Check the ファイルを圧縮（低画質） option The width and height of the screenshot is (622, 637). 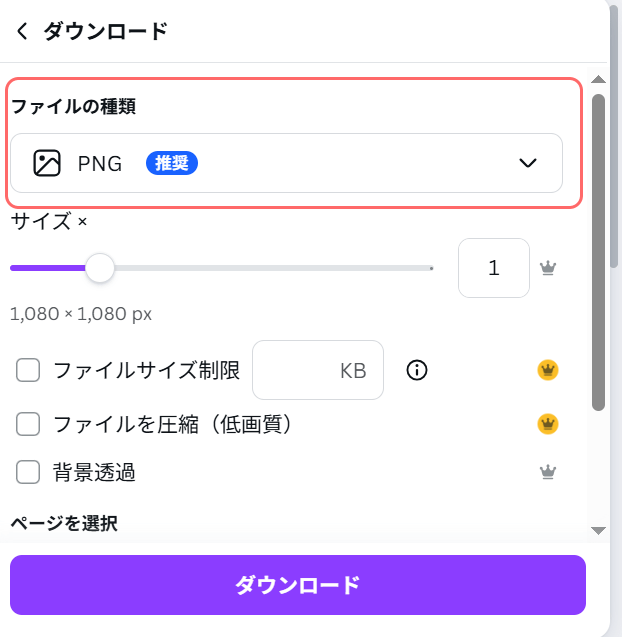[28, 424]
